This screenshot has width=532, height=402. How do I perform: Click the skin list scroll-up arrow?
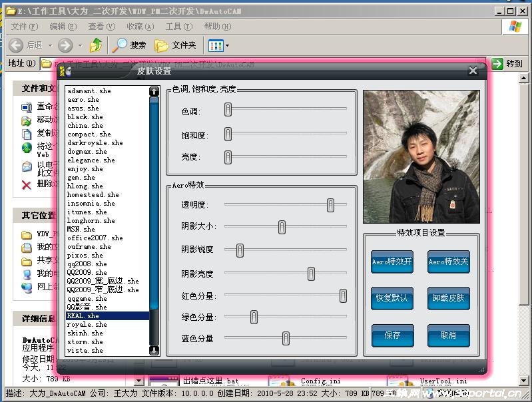click(x=154, y=91)
